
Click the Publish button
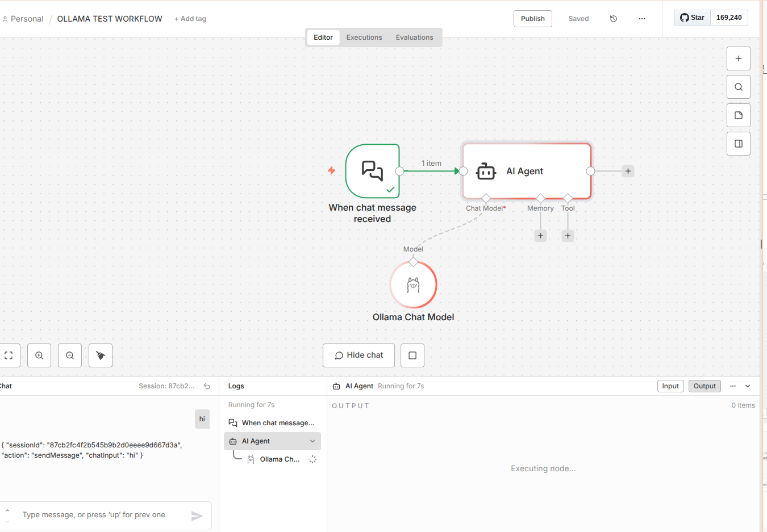[x=532, y=19]
